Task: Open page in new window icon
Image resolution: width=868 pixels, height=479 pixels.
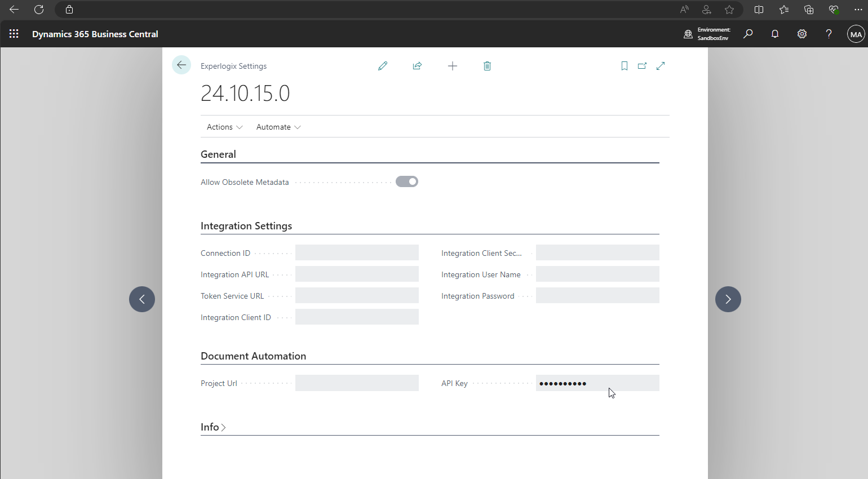Action: click(642, 66)
